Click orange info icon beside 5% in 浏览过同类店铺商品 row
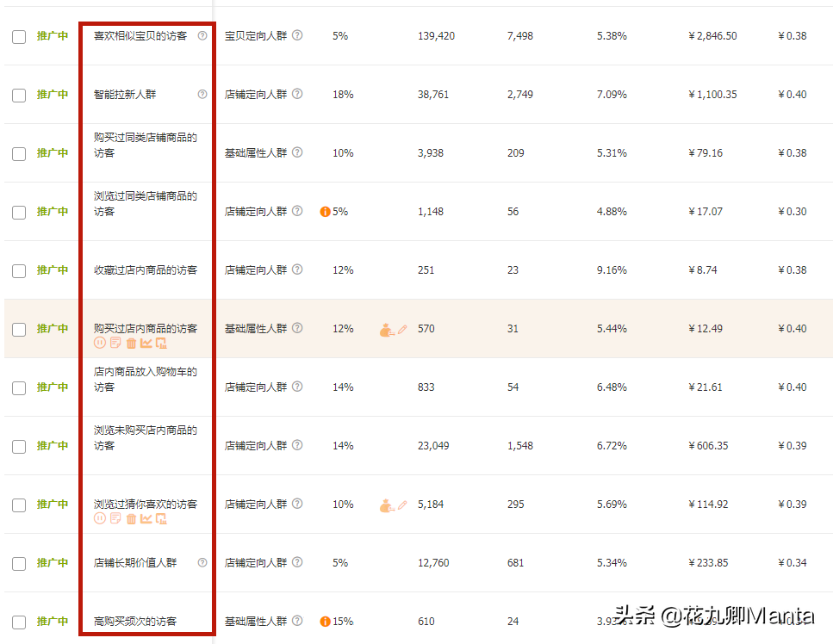 [x=325, y=212]
